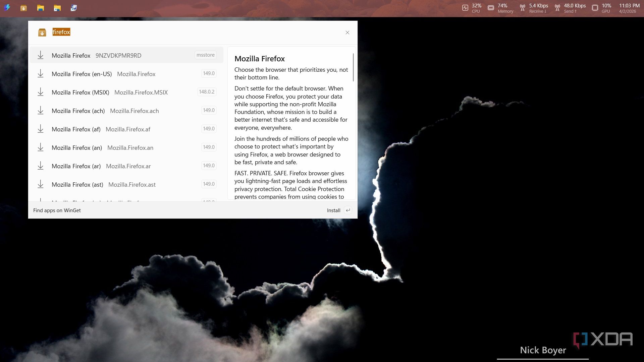Image resolution: width=644 pixels, height=362 pixels.
Task: Click the Mozilla.Firefox.af package ID
Action: (128, 129)
